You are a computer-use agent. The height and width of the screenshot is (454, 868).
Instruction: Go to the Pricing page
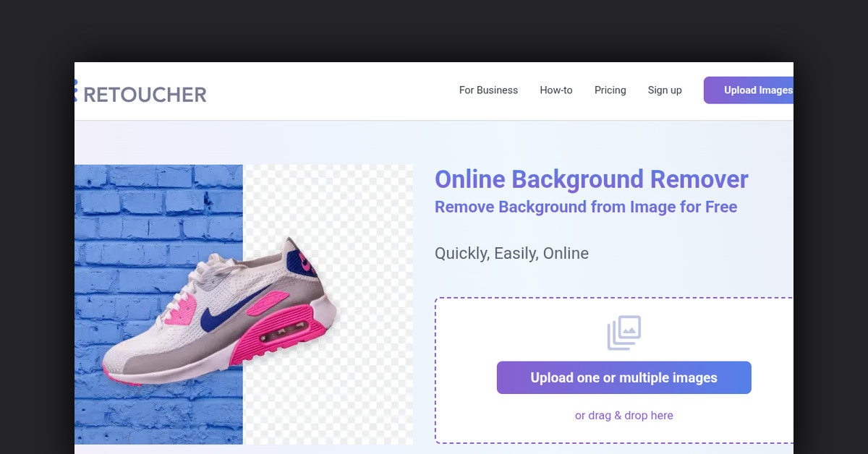pyautogui.click(x=610, y=90)
